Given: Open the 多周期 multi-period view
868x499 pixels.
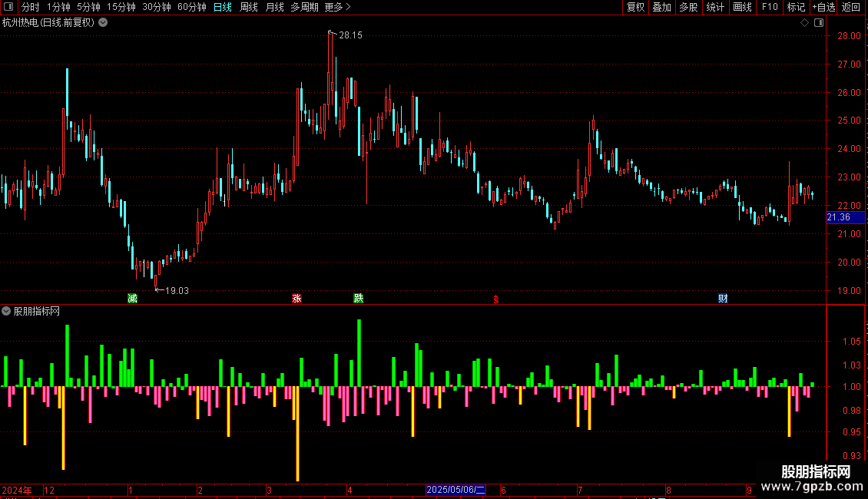Looking at the screenshot, I should tap(304, 7).
